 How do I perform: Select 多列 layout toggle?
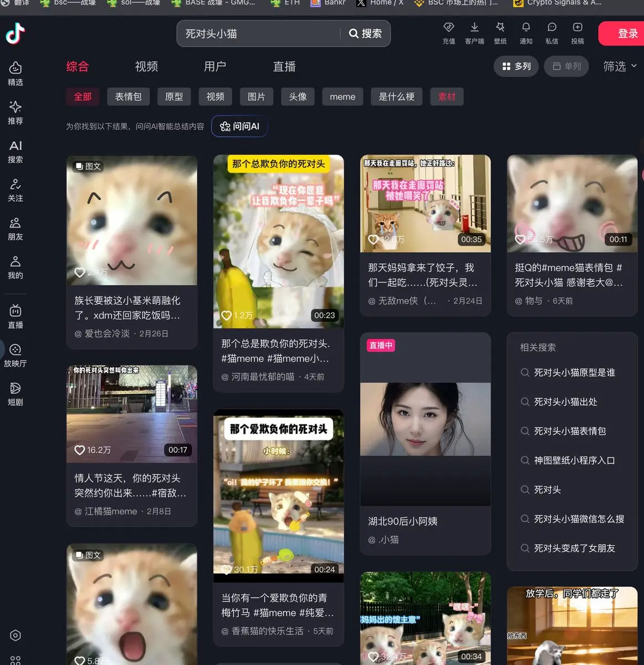tap(517, 66)
